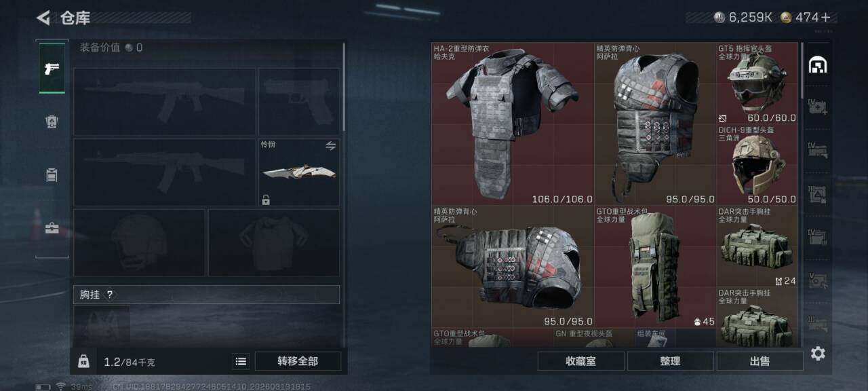Click the 转移全部 button
This screenshot has height=391, width=868.
(298, 361)
